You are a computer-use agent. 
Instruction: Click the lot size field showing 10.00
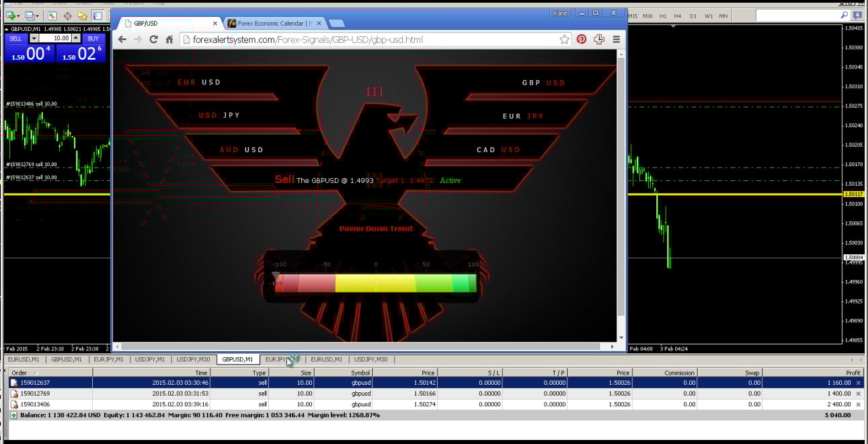(55, 38)
